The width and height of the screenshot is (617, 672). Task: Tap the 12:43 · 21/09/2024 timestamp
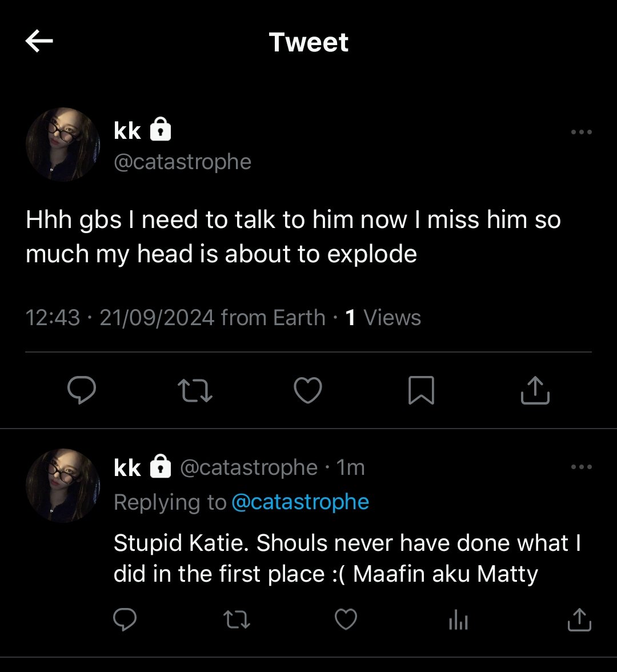pos(120,318)
